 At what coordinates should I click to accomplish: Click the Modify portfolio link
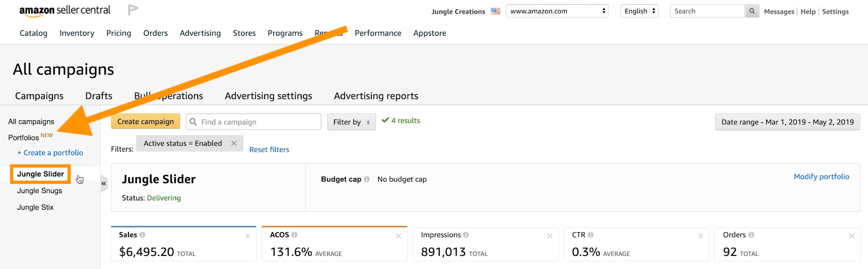(821, 177)
